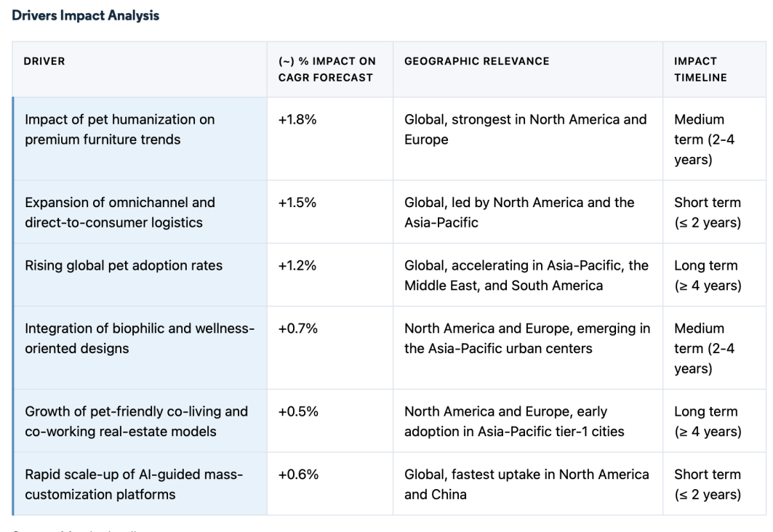Select the Rising global pet adoption rates cell
Screen dimensions: 773x532
point(124,266)
